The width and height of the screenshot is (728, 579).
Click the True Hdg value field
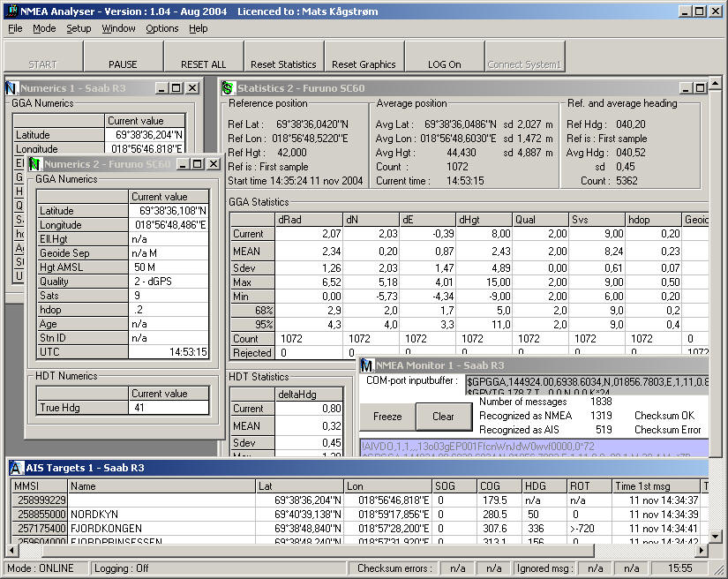[x=168, y=408]
